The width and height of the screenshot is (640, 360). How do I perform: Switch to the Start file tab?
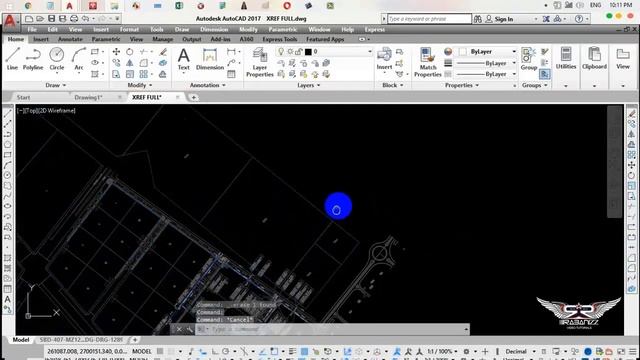pos(23,97)
